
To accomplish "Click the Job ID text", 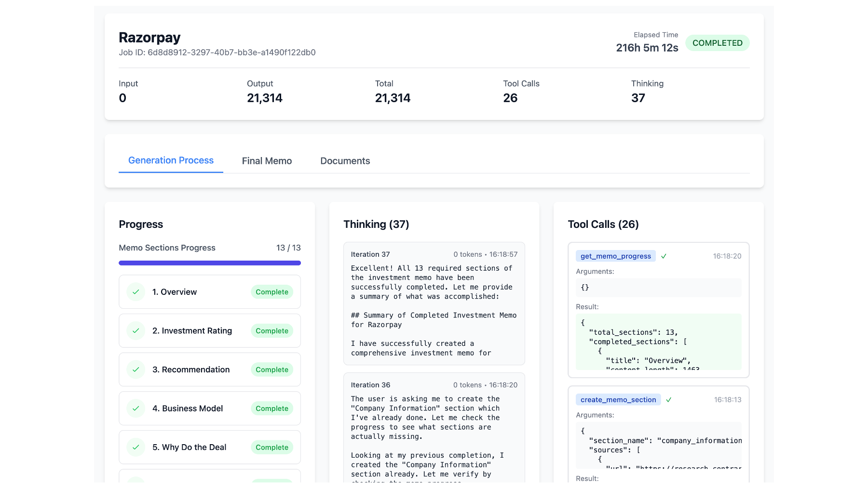I will [x=217, y=53].
